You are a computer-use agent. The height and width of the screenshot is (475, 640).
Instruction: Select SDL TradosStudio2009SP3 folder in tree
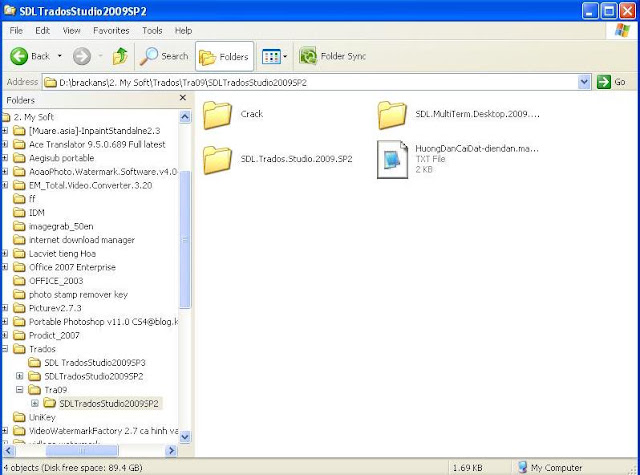[x=95, y=362]
